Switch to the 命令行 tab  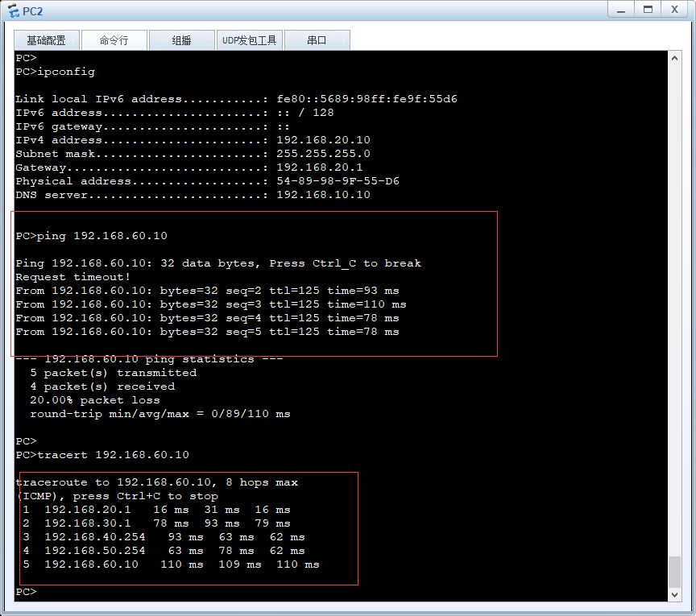pos(114,40)
